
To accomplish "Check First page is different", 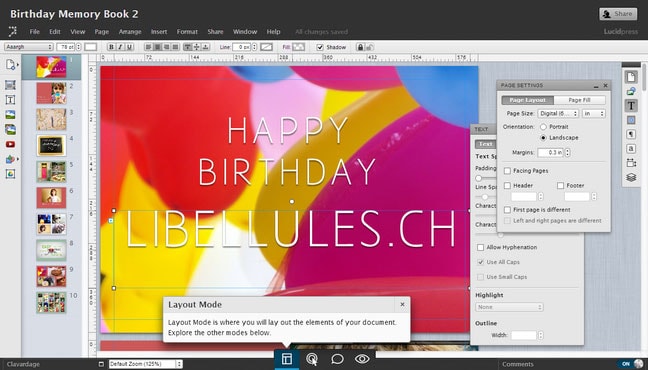I will point(507,210).
